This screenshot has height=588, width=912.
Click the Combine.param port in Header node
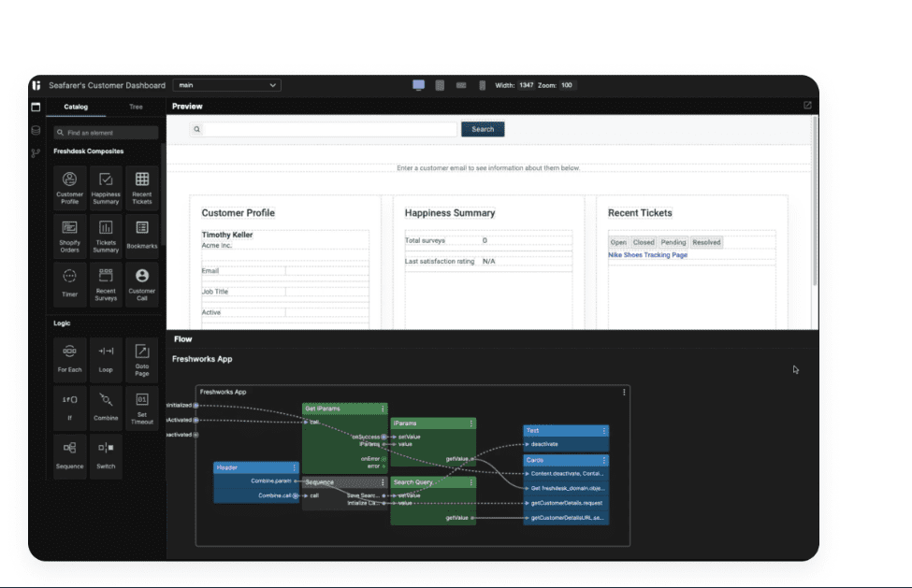(271, 481)
